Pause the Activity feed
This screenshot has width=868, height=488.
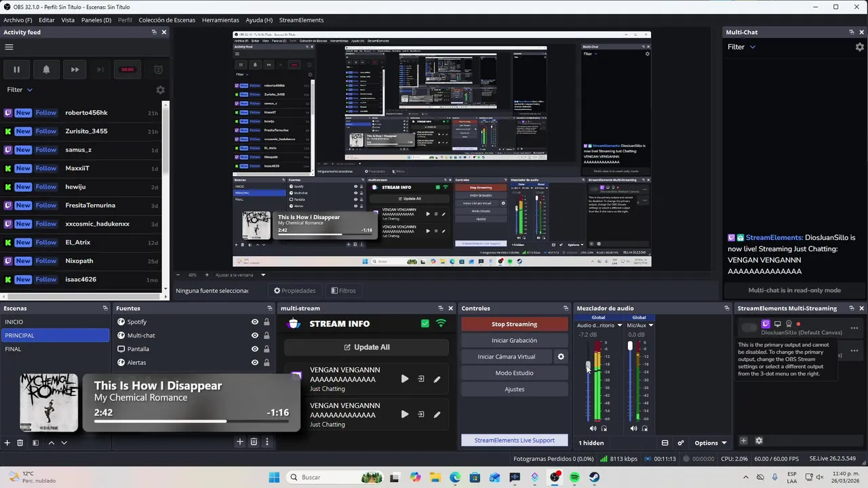click(16, 69)
